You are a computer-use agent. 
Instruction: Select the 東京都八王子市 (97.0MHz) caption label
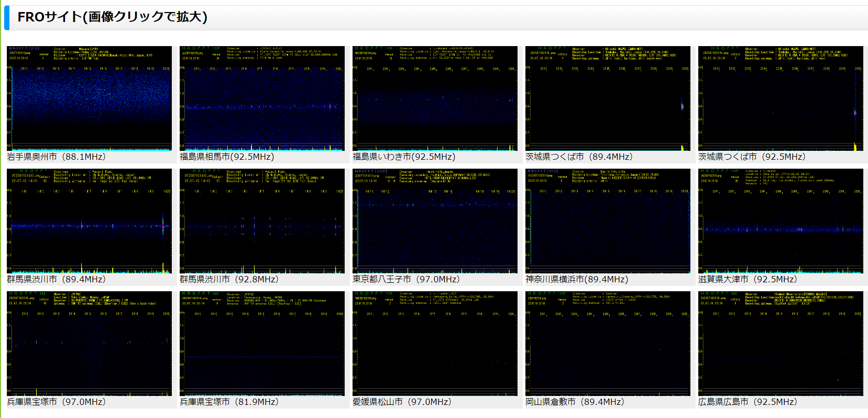(x=406, y=279)
